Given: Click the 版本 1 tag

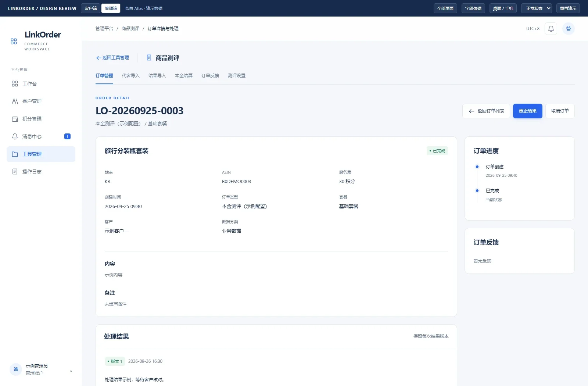Looking at the screenshot, I should (115, 361).
